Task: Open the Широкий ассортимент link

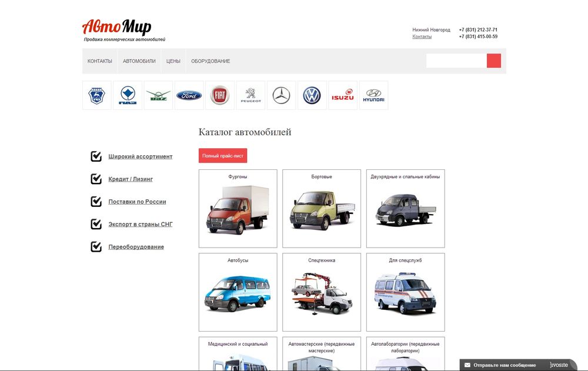Action: coord(141,156)
